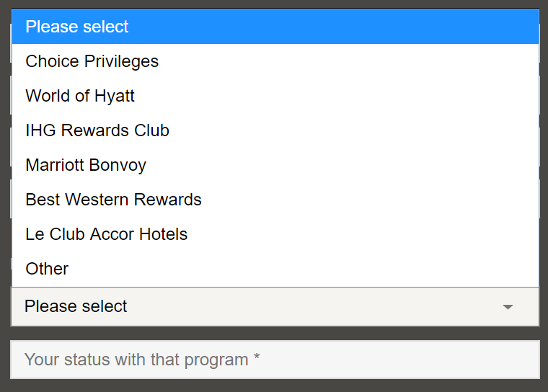The image size is (548, 392).
Task: Pick the Other option
Action: [48, 269]
